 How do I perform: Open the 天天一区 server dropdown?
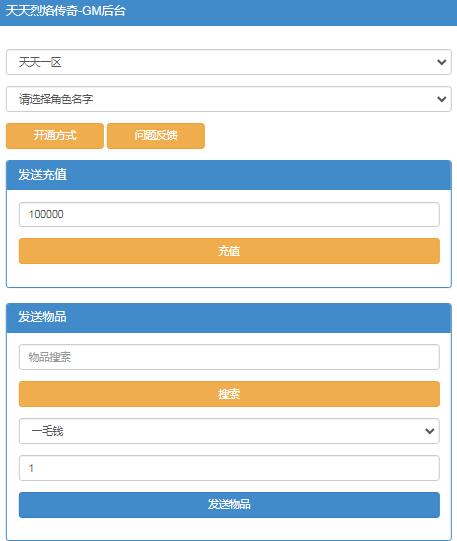[x=229, y=62]
